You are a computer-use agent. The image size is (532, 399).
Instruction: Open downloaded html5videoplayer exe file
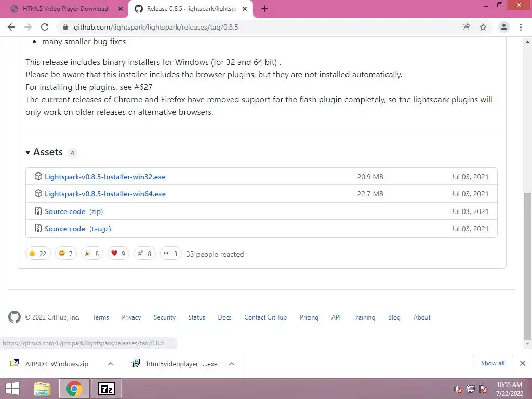(175, 364)
